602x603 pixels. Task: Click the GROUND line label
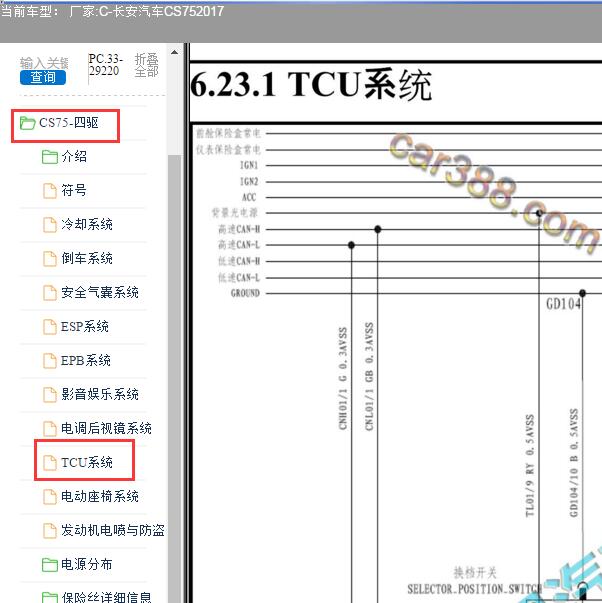pyautogui.click(x=245, y=293)
